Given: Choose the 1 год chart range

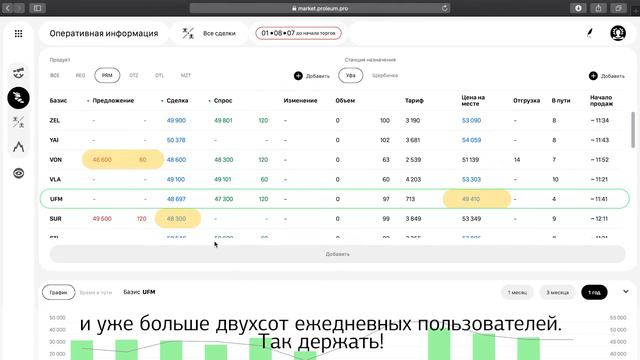Looking at the screenshot, I should click(x=594, y=292).
